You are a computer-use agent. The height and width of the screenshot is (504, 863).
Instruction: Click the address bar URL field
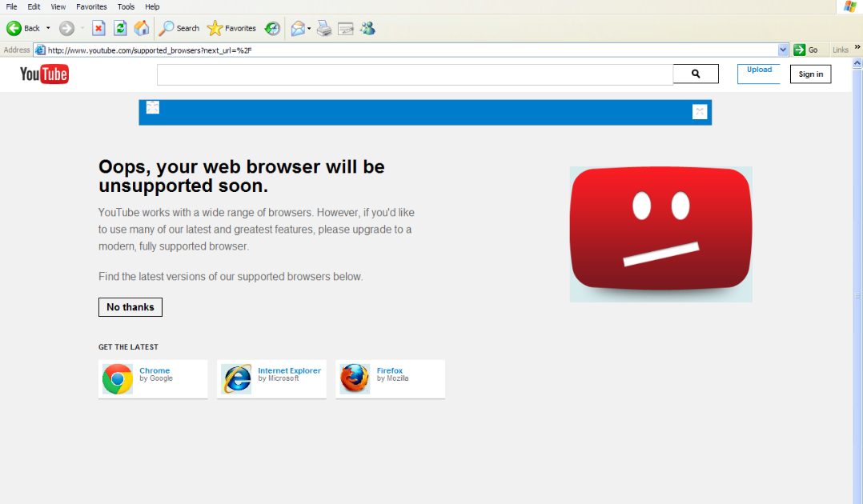(411, 50)
